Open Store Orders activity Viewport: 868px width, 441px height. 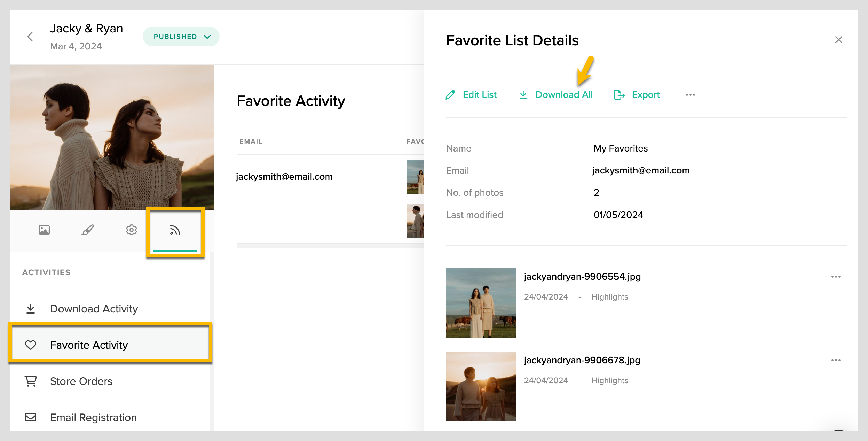(x=81, y=381)
